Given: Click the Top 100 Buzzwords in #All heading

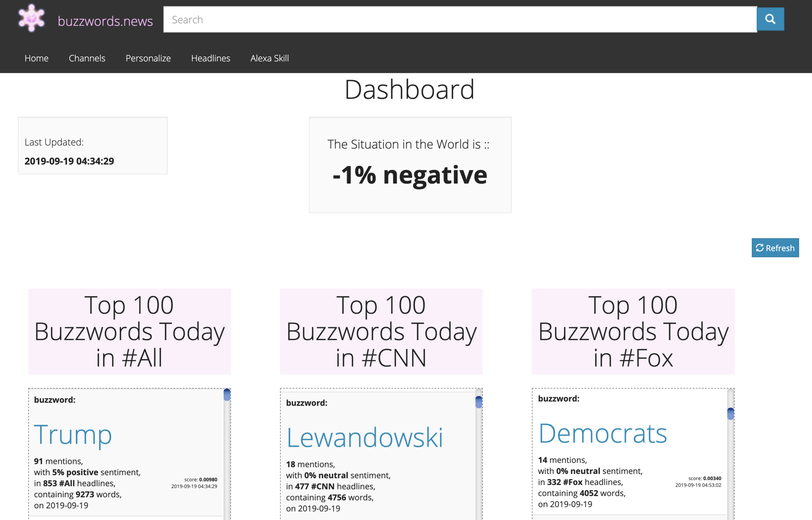Looking at the screenshot, I should [x=129, y=331].
